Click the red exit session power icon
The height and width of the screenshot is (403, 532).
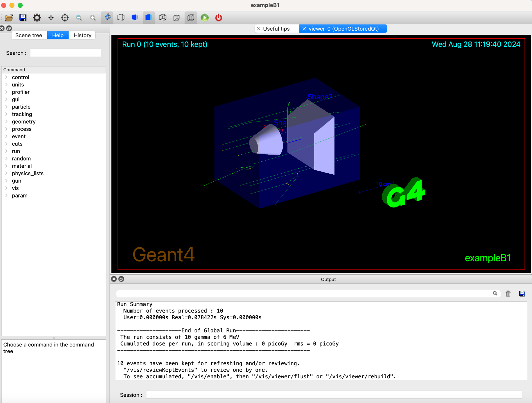(218, 18)
